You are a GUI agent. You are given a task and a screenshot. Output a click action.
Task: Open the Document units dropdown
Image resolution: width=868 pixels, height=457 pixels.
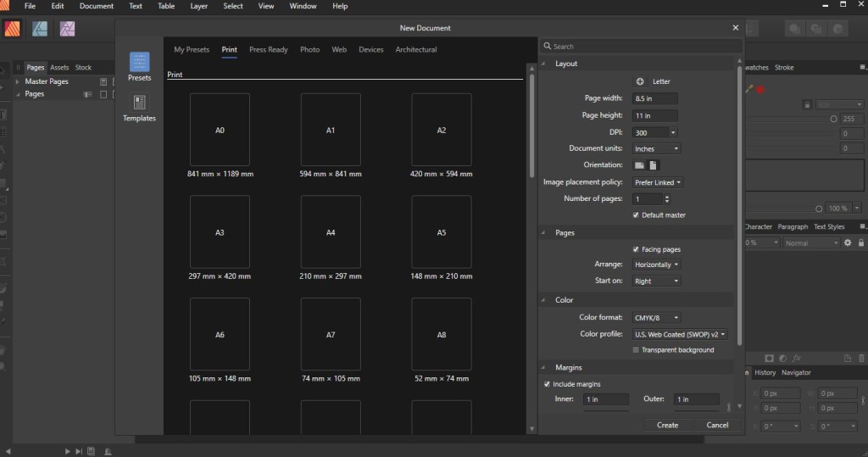point(655,148)
